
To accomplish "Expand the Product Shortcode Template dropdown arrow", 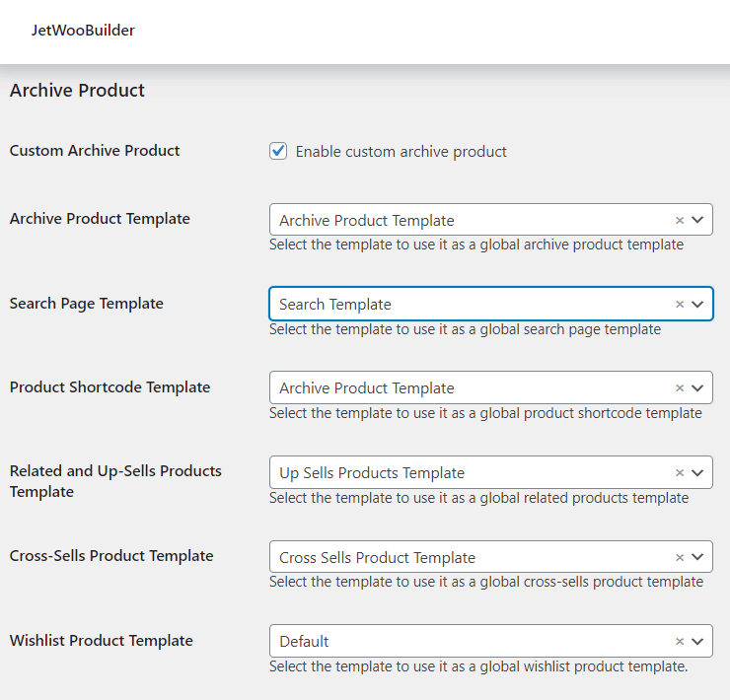I will point(696,388).
